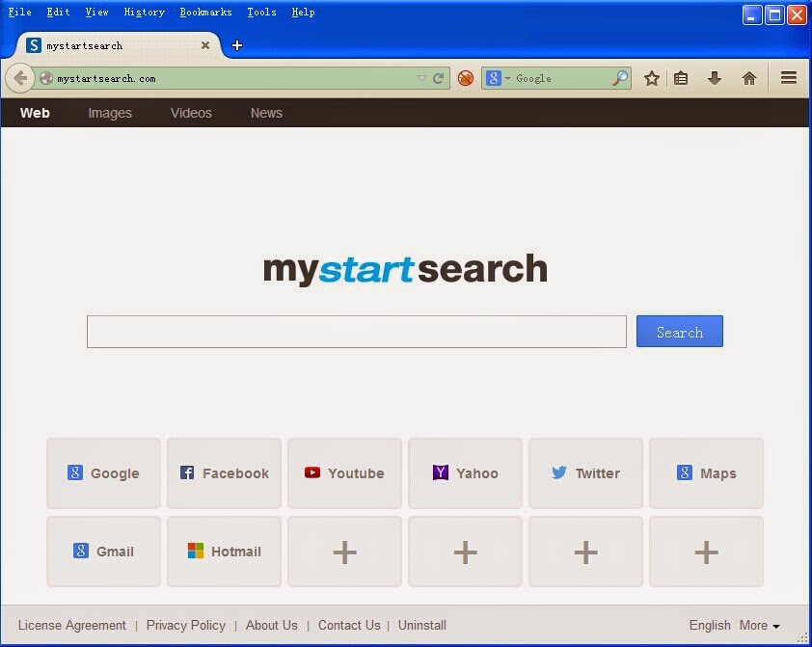Switch to the Videos search tab
This screenshot has width=812, height=647.
pyautogui.click(x=191, y=113)
